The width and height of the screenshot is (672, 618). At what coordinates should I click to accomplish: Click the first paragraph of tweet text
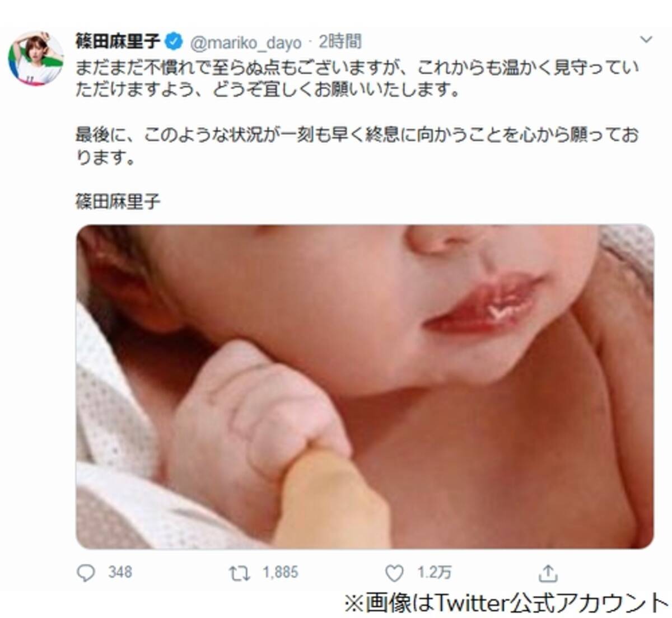click(x=357, y=79)
